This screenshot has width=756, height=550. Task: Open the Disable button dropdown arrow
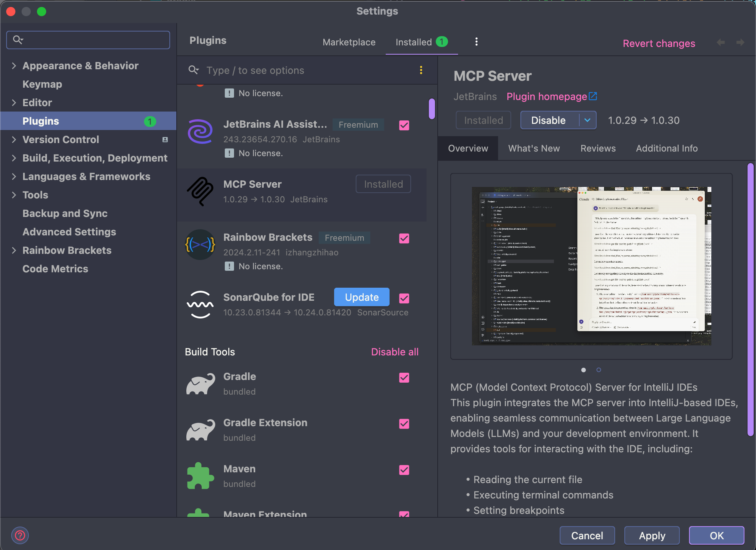pos(587,120)
